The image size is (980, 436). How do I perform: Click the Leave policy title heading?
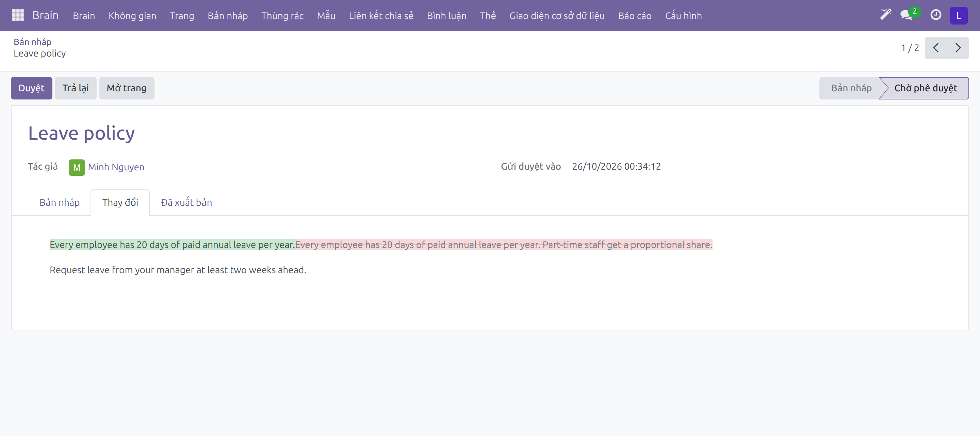[x=81, y=133]
